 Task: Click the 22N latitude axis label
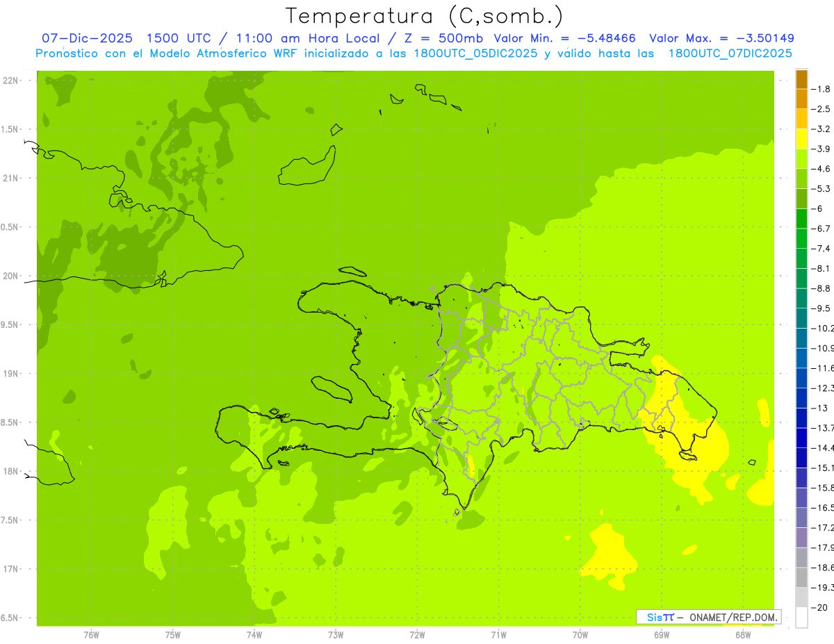(x=10, y=81)
